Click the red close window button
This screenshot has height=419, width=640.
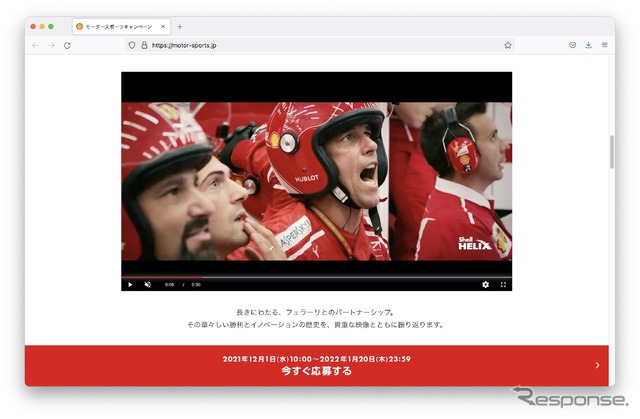33,27
